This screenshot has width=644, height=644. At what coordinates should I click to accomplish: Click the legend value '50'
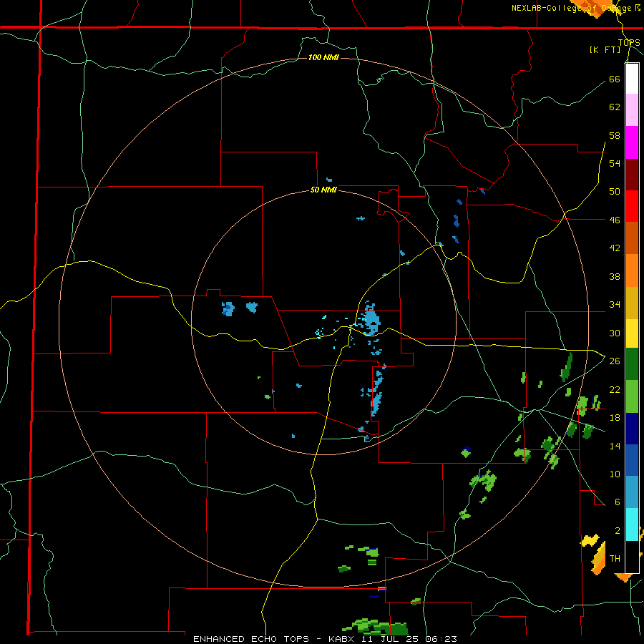[x=615, y=191]
